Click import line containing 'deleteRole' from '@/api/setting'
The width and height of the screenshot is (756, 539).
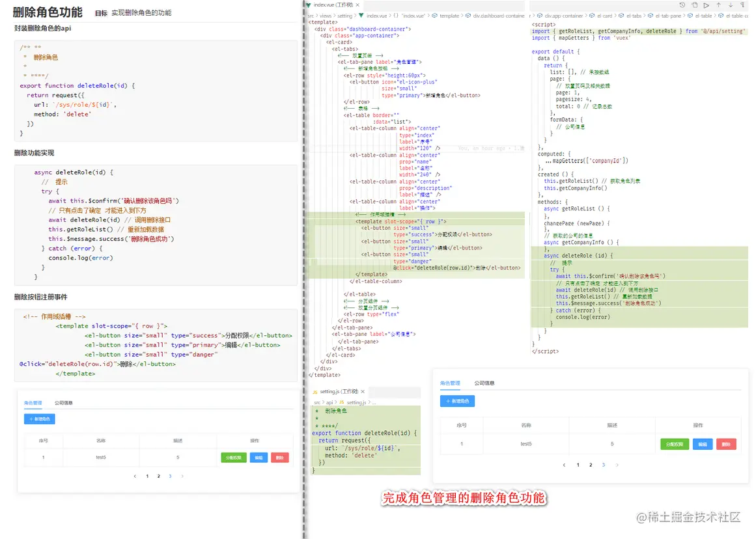[638, 31]
